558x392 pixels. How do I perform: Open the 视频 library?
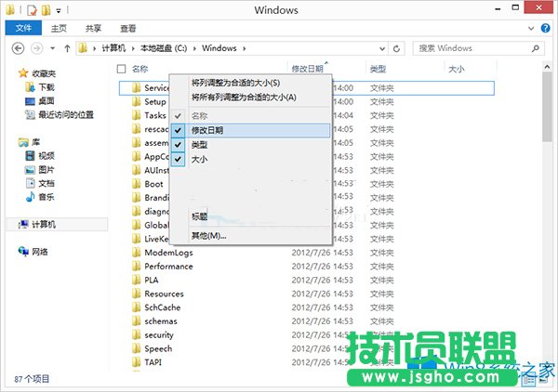[46, 156]
